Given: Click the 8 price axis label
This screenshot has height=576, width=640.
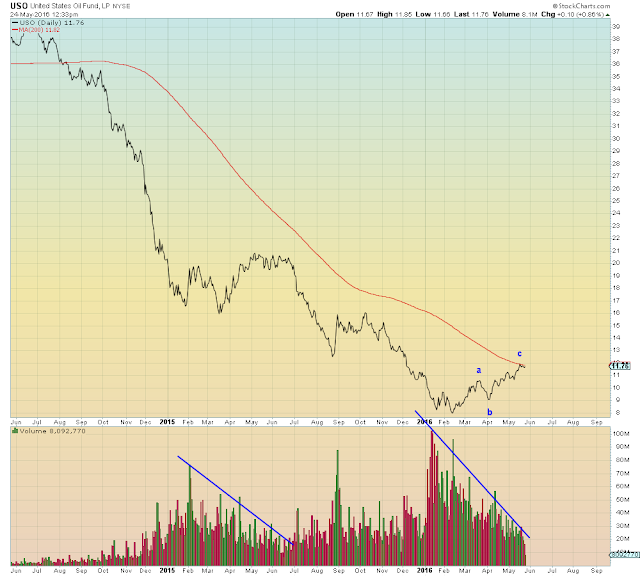Looking at the screenshot, I should [618, 413].
